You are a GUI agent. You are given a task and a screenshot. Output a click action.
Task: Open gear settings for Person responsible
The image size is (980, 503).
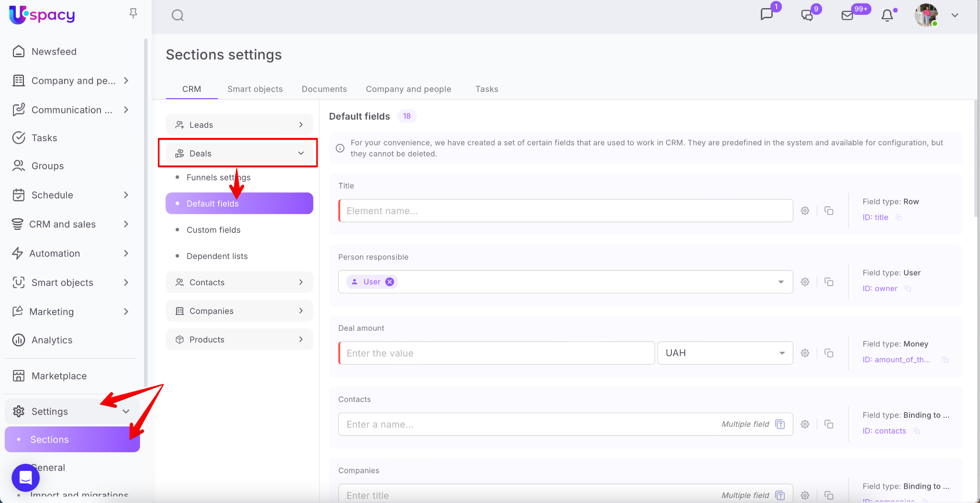[805, 282]
